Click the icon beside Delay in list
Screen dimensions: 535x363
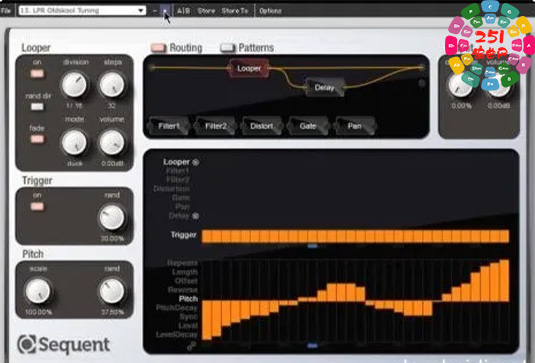pos(196,216)
